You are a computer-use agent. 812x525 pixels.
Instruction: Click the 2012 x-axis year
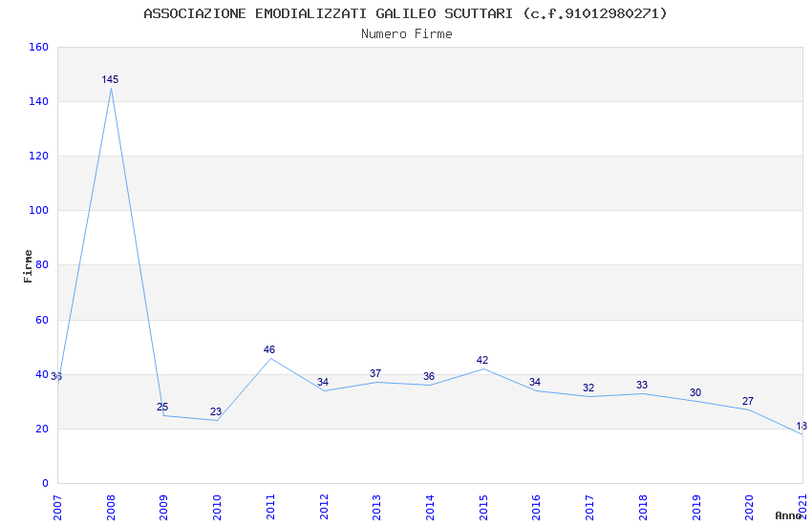click(x=324, y=507)
